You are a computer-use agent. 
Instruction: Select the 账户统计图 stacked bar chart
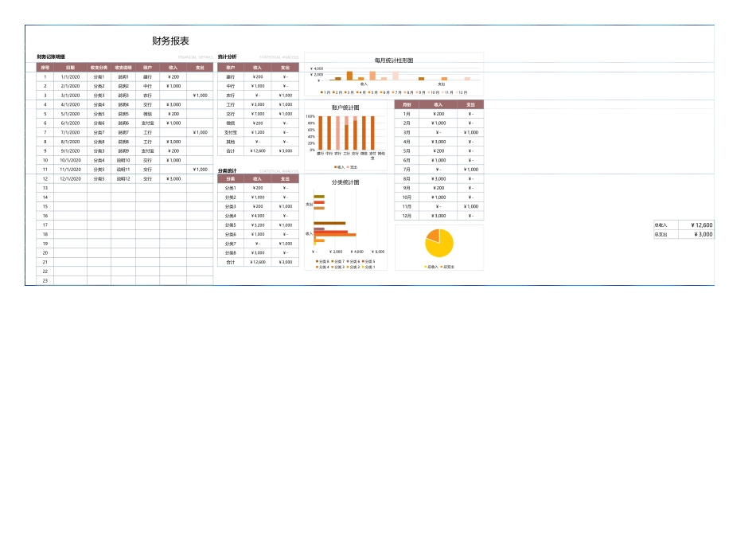click(x=346, y=134)
